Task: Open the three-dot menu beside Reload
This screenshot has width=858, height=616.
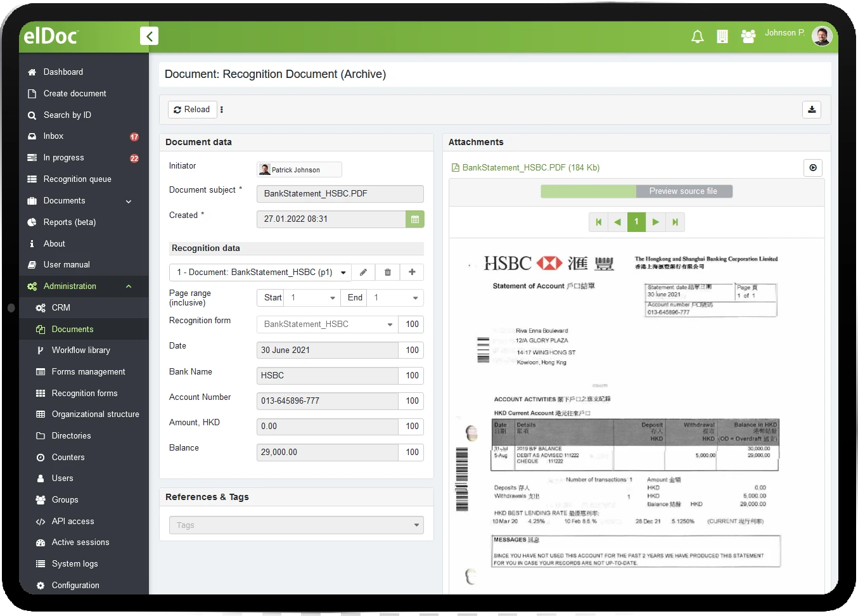Action: pos(222,110)
